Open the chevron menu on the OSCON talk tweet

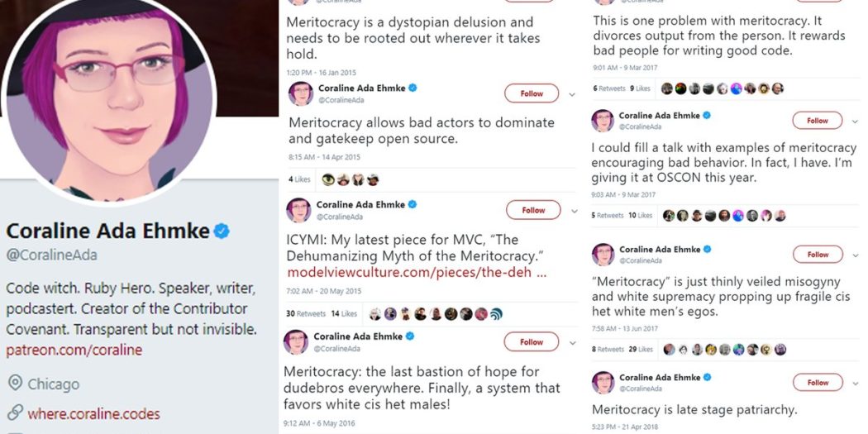coord(855,122)
